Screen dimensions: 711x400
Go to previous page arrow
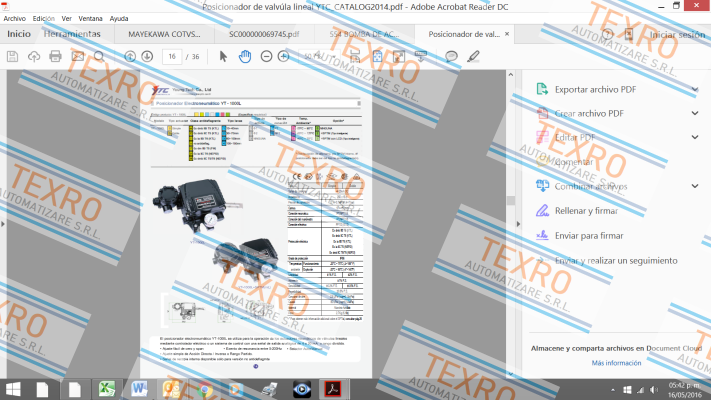click(130, 56)
